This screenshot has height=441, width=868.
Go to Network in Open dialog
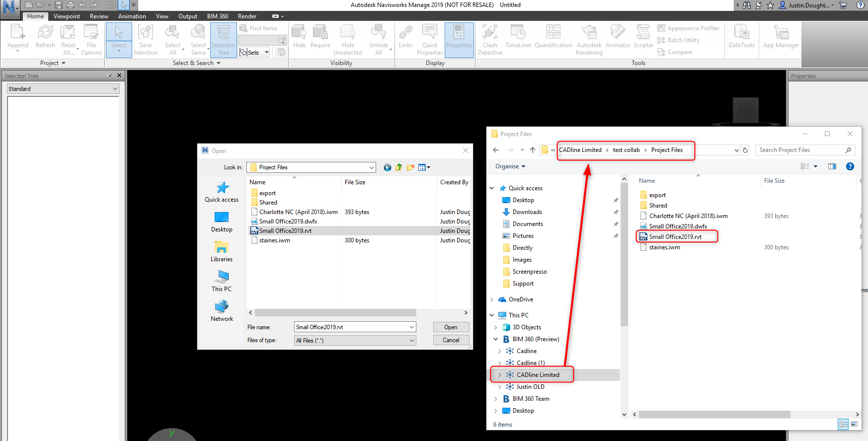coord(222,311)
